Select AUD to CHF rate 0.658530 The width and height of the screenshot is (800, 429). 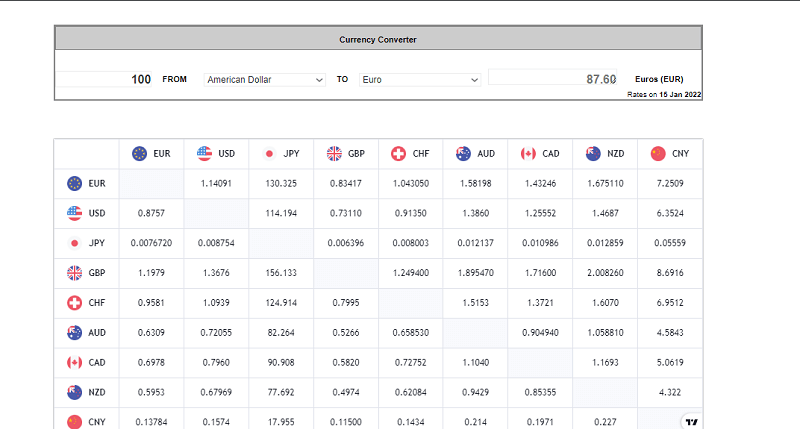coord(411,333)
